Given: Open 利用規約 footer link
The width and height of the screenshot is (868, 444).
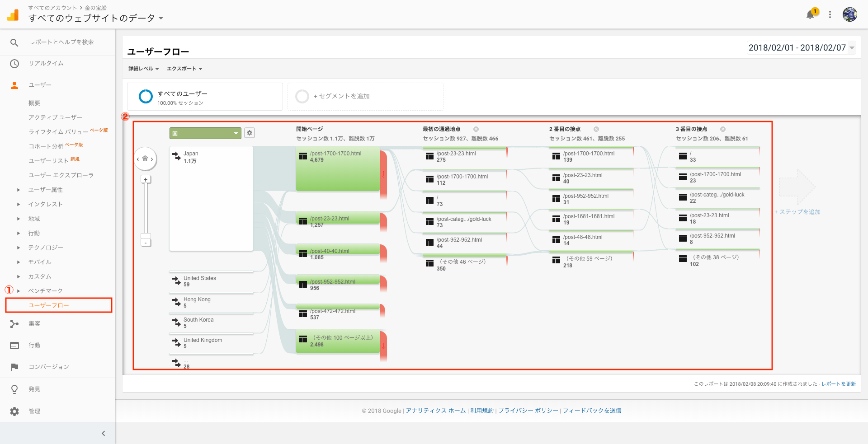Looking at the screenshot, I should 482,411.
